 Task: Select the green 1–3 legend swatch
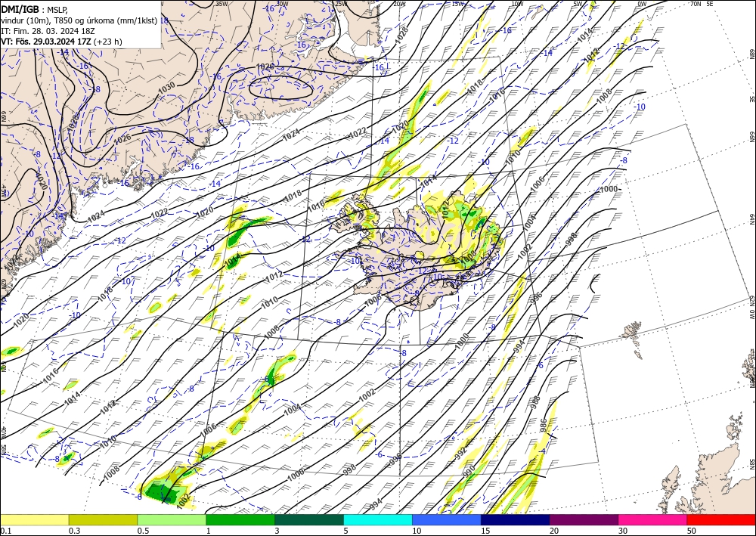pos(240,520)
